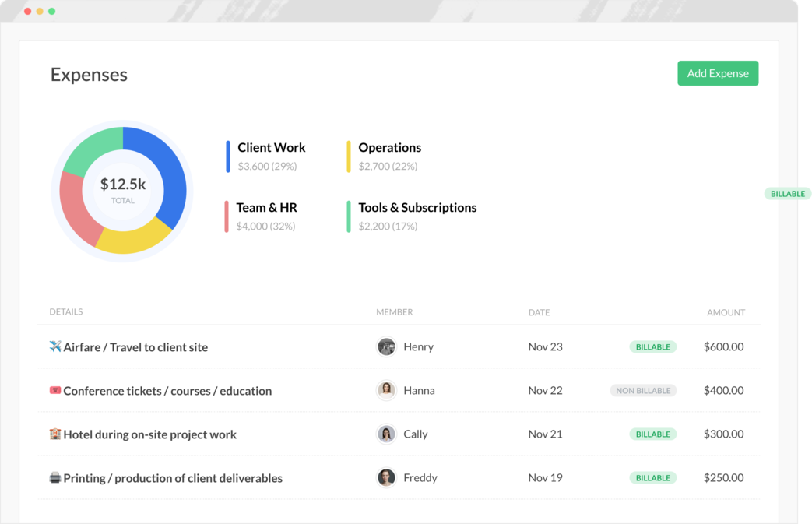Viewport: 812px width, 524px height.
Task: Sort expenses by the DATE column
Action: (539, 311)
